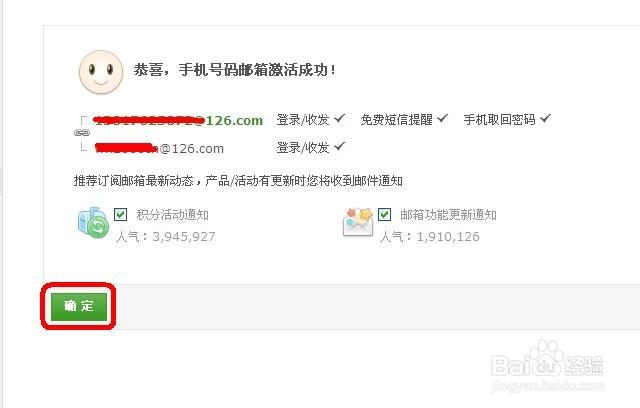Viewport: 640px width, 408px height.
Task: Click the Baidu paw logo watermark
Action: (x=547, y=358)
